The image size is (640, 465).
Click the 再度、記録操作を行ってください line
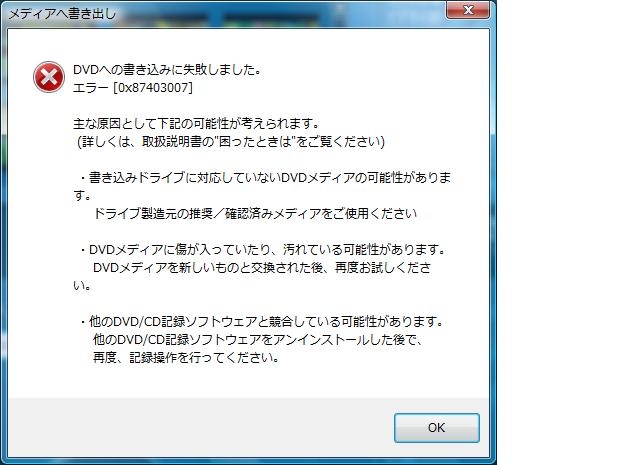click(x=186, y=358)
